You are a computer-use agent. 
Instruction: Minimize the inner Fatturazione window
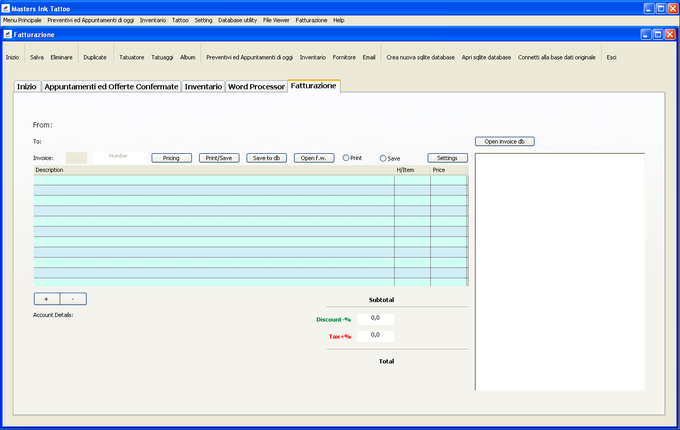pyautogui.click(x=646, y=35)
